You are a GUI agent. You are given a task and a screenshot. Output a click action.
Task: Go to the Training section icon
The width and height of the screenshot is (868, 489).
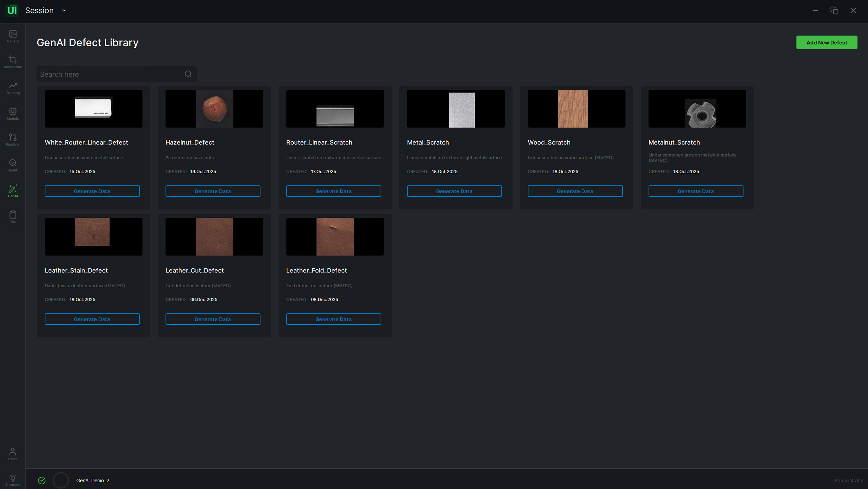pyautogui.click(x=13, y=86)
